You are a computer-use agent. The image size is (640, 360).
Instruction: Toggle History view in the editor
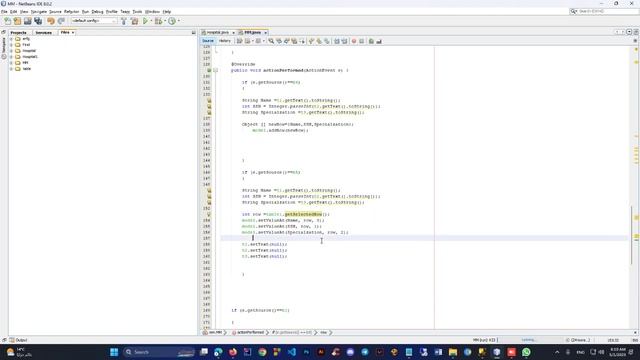click(x=224, y=41)
